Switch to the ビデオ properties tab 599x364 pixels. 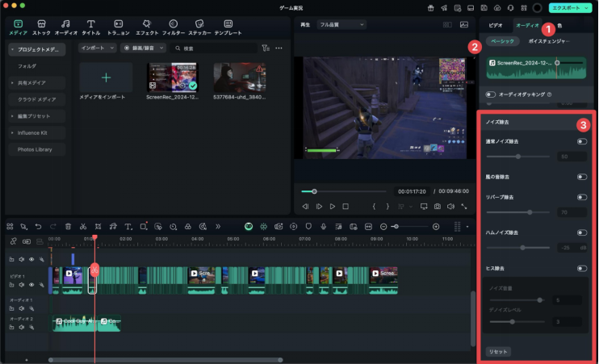click(495, 26)
